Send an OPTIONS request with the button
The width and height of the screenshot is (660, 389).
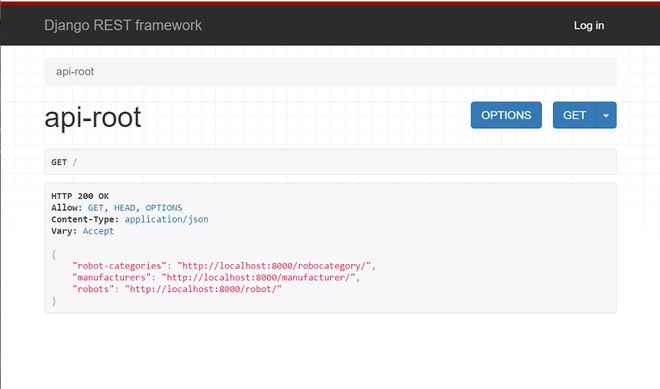coord(506,115)
